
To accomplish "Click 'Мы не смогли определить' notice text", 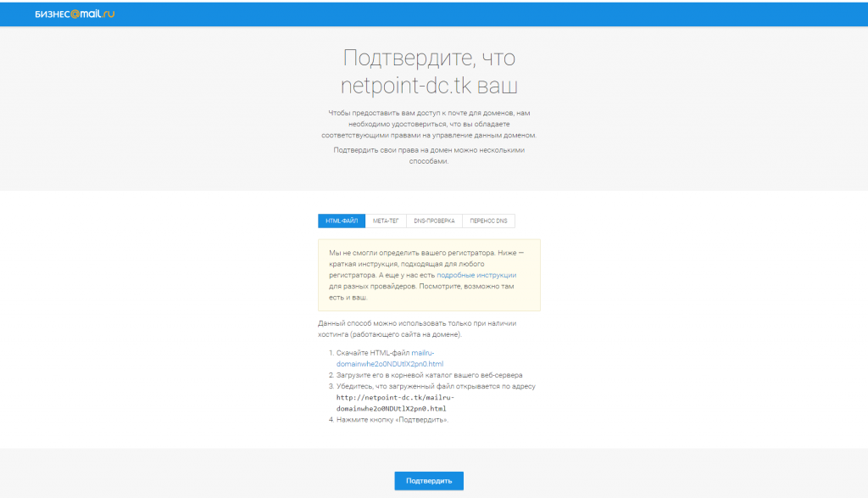I will click(398, 253).
